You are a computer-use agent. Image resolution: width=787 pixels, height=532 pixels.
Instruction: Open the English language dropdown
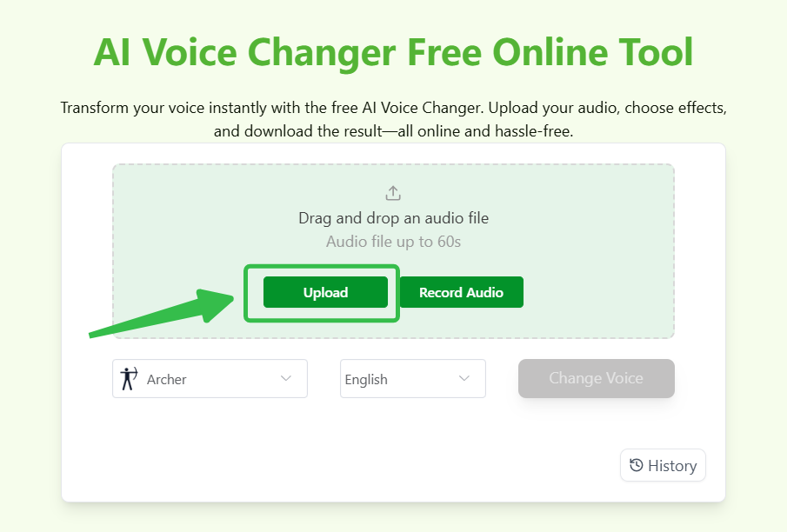(412, 378)
